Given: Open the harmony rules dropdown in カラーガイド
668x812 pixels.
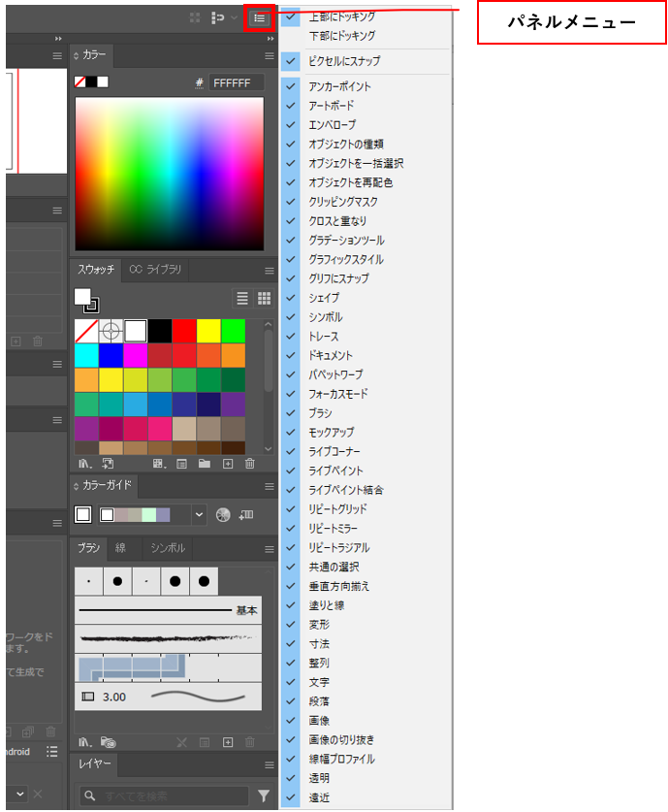Looking at the screenshot, I should point(200,514).
